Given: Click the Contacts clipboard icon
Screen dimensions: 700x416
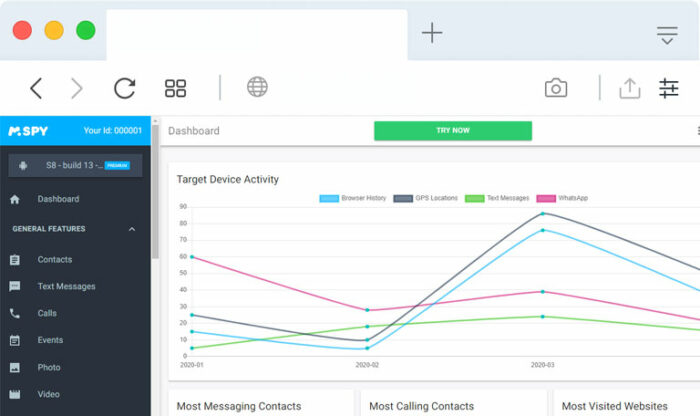Looking at the screenshot, I should pyautogui.click(x=15, y=260).
